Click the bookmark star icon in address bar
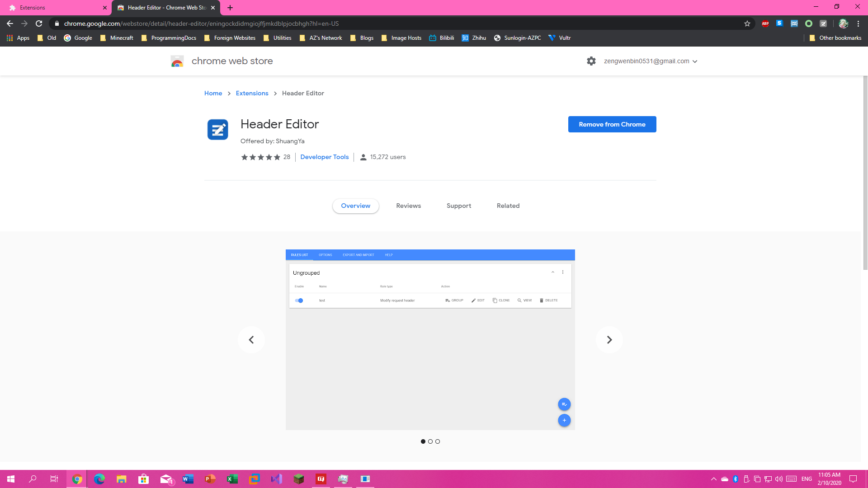Viewport: 868px width, 488px height. pyautogui.click(x=747, y=23)
